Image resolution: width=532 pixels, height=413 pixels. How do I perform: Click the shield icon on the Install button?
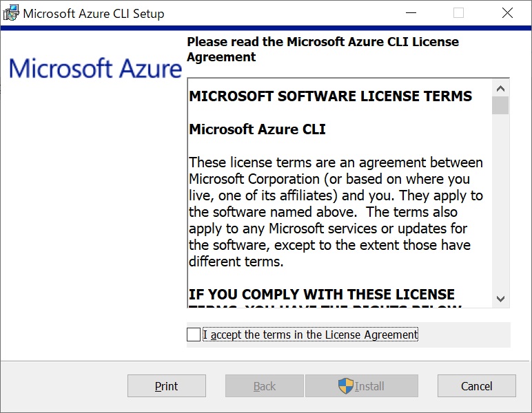pyautogui.click(x=346, y=386)
